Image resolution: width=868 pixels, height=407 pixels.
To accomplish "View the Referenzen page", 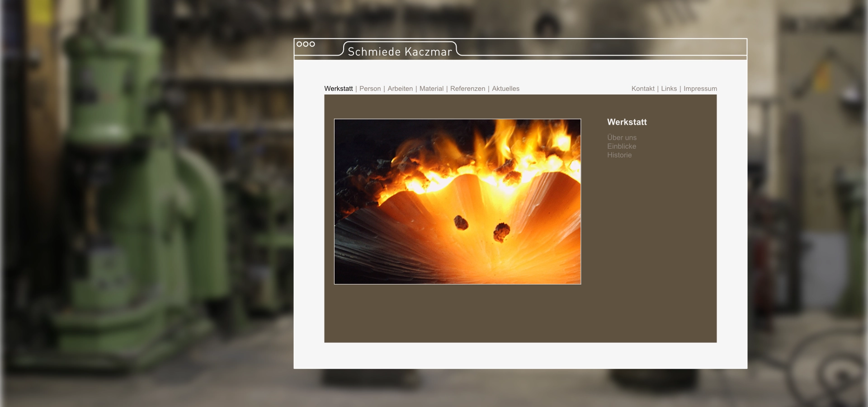I will 467,89.
